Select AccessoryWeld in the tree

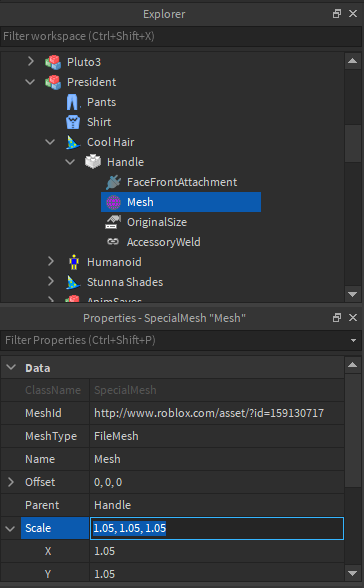click(x=163, y=242)
